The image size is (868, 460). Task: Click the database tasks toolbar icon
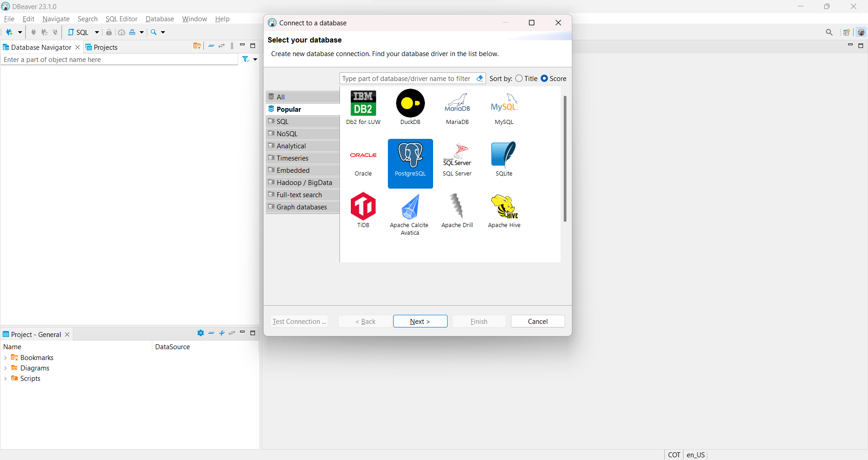[132, 32]
